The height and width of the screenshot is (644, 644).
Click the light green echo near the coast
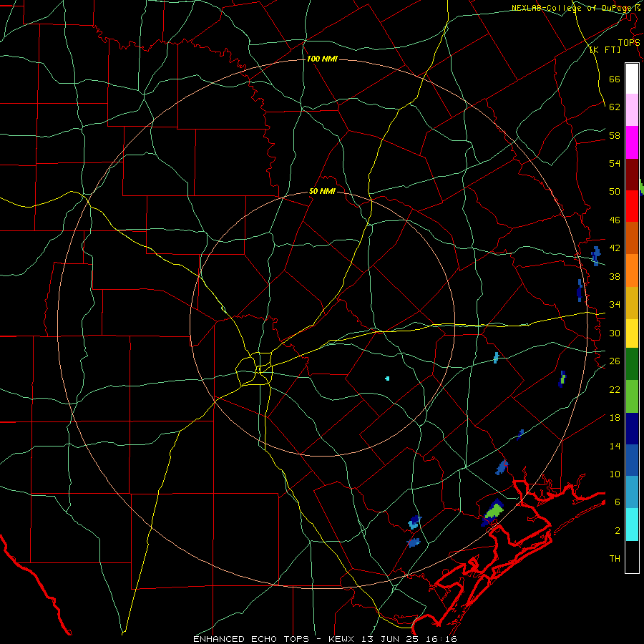[x=494, y=511]
